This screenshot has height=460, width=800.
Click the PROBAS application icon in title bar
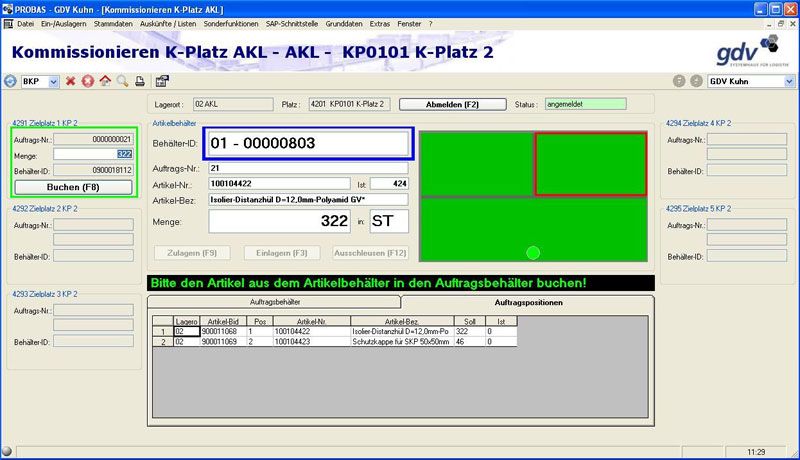pyautogui.click(x=7, y=9)
